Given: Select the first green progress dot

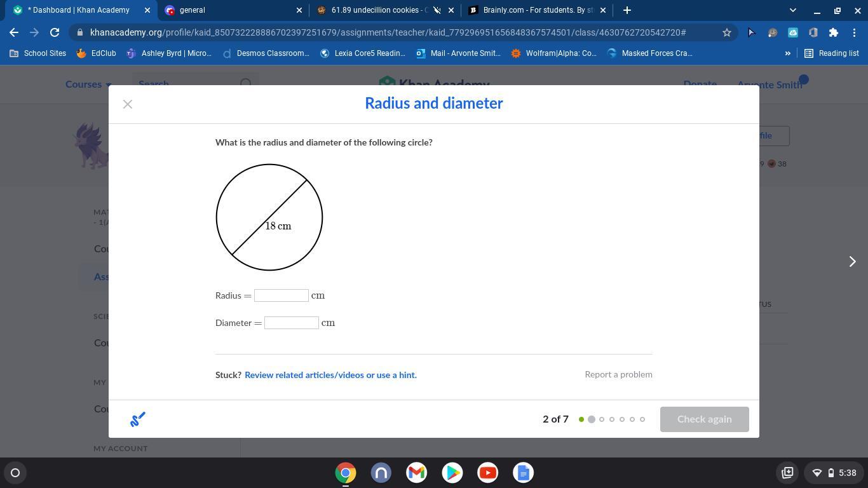Looking at the screenshot, I should (581, 419).
